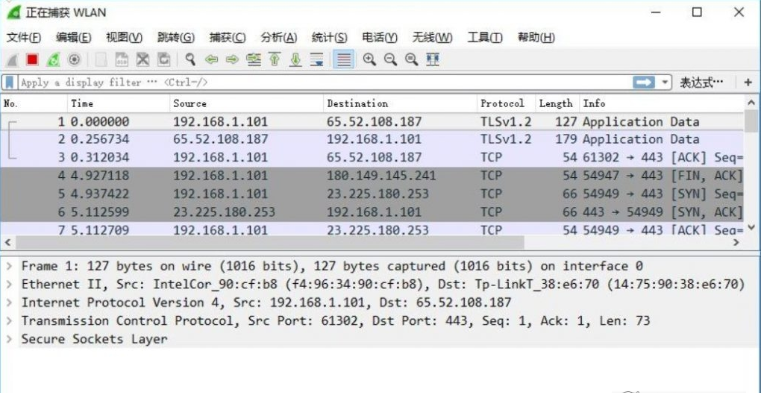Sort by the No. column header
764x393 pixels.
(x=34, y=103)
